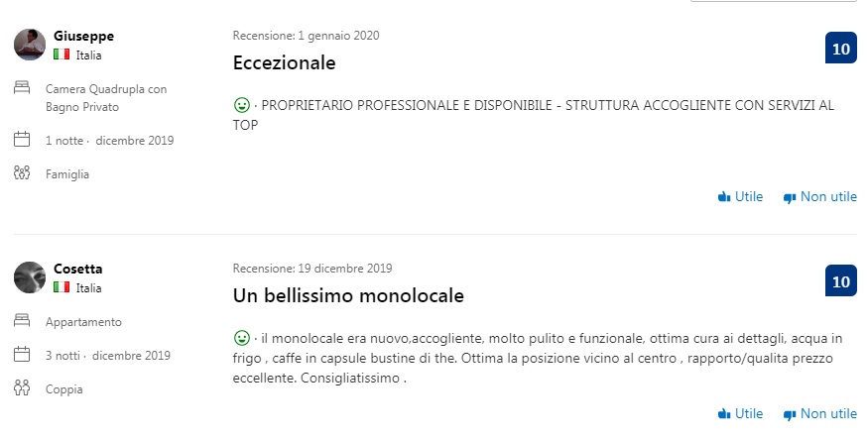Viewport: 868px width, 439px height.
Task: Click the calendar icon beside 1 notte
Action: pyautogui.click(x=22, y=139)
